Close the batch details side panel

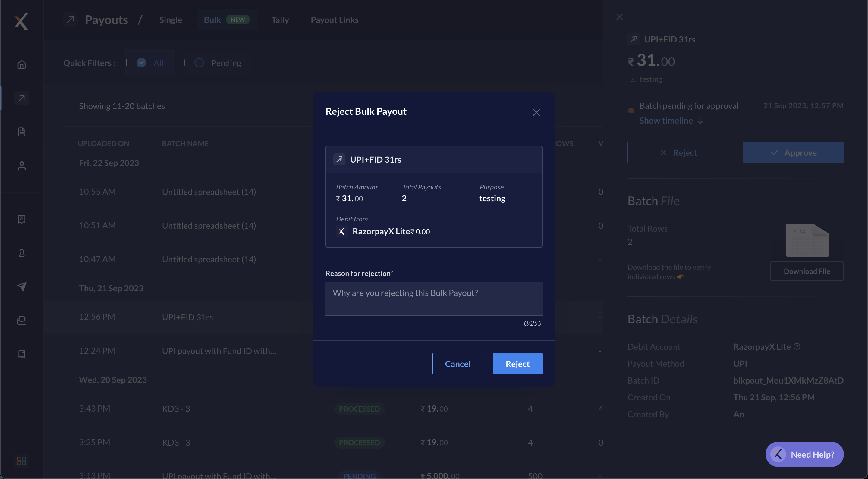pos(619,17)
